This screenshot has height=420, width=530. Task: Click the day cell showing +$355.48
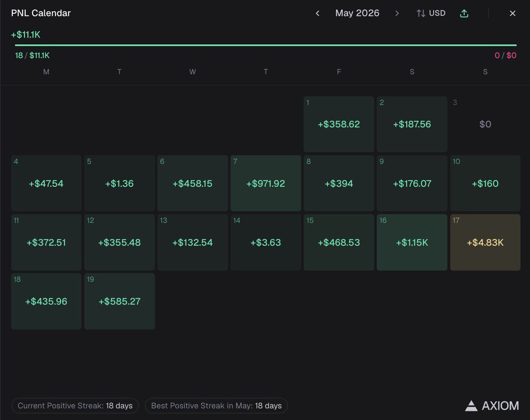tap(120, 242)
